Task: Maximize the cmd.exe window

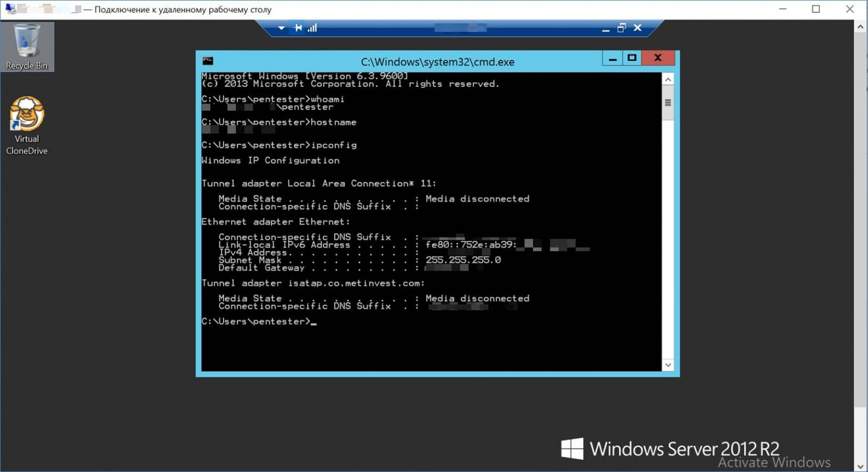Action: (632, 58)
